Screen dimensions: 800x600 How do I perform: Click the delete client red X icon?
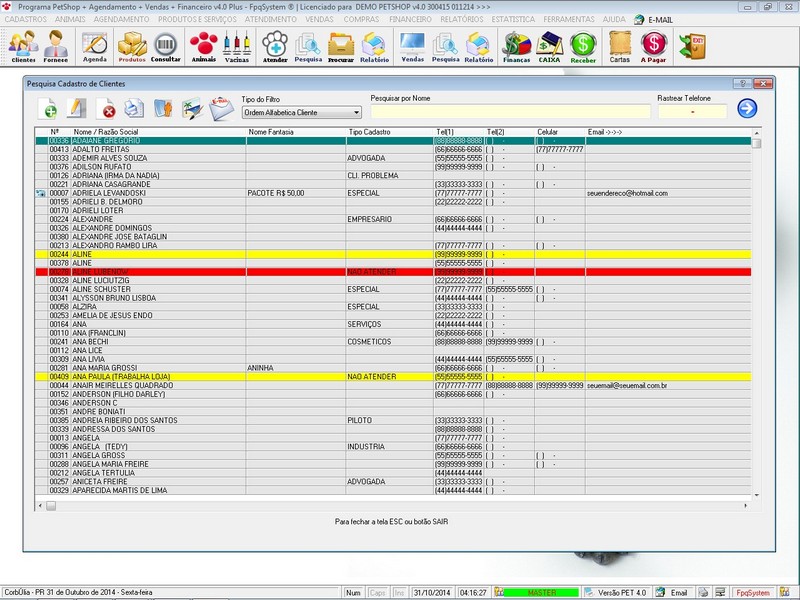coord(106,109)
